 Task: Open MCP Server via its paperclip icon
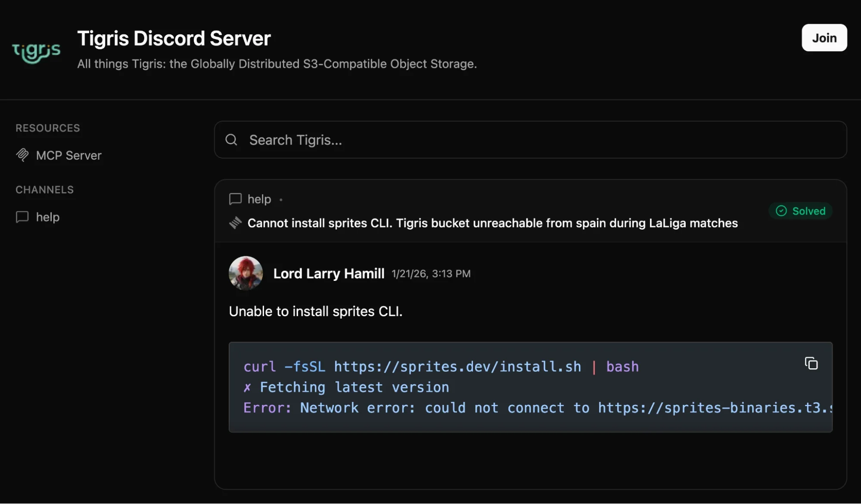[22, 155]
